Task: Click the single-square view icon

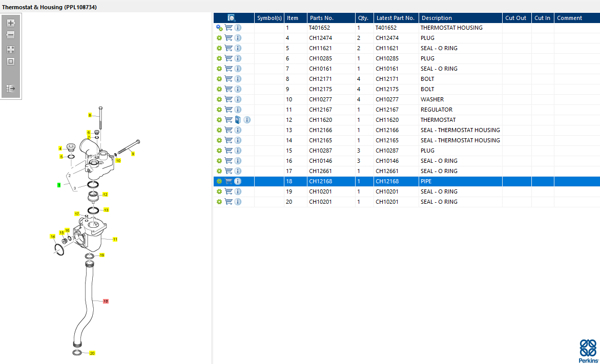Action: tap(11, 61)
